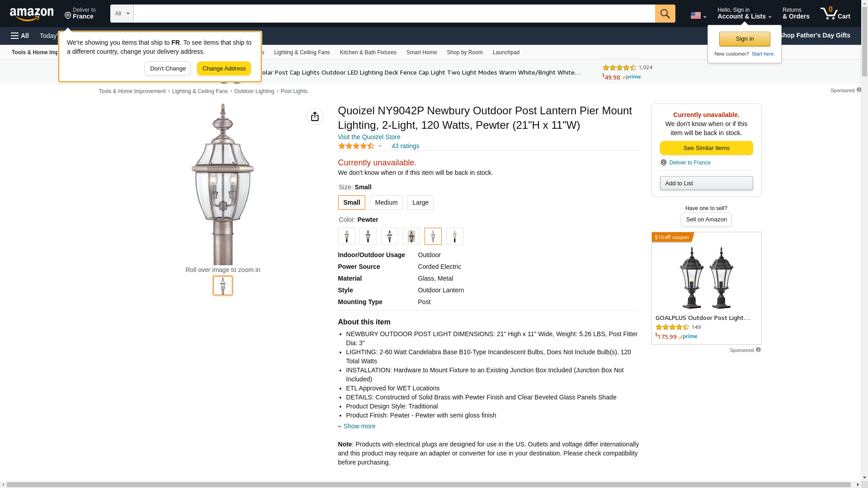Click the sponsored info icon near the top right
The image size is (868, 488).
pos(859,90)
